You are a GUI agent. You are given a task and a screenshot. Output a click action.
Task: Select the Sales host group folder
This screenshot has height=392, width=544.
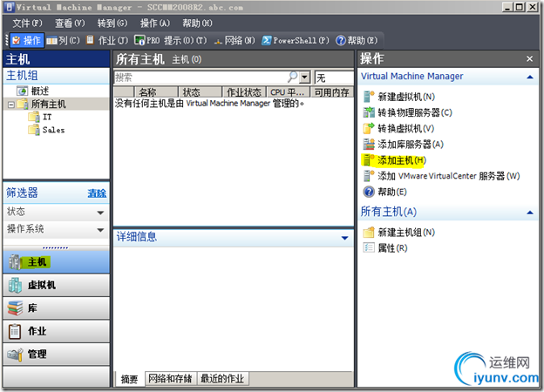(46, 130)
